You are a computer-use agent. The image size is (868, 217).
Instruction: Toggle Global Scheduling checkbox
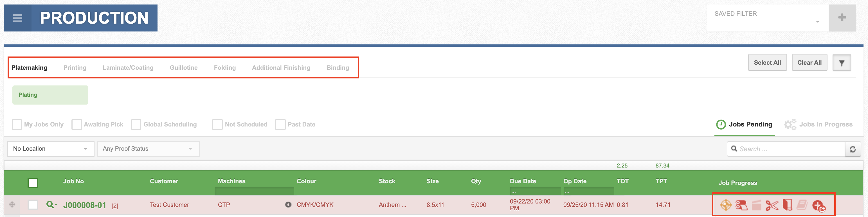136,124
